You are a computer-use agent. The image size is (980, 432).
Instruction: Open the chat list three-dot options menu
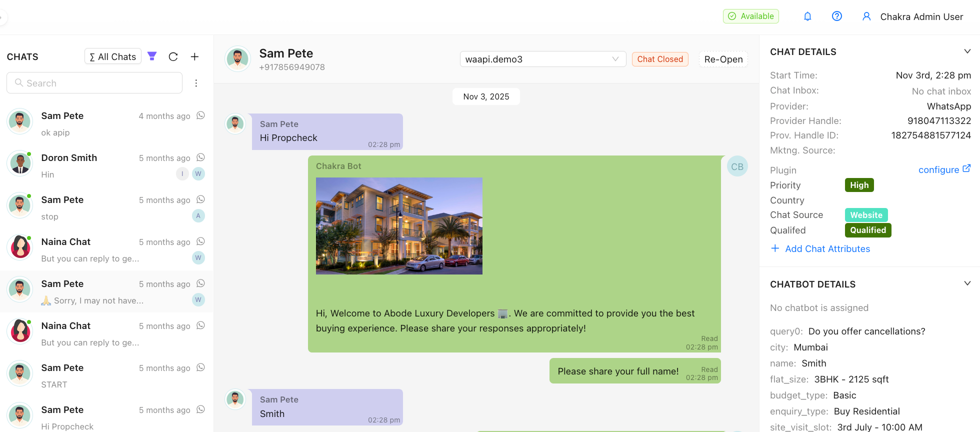pos(196,83)
